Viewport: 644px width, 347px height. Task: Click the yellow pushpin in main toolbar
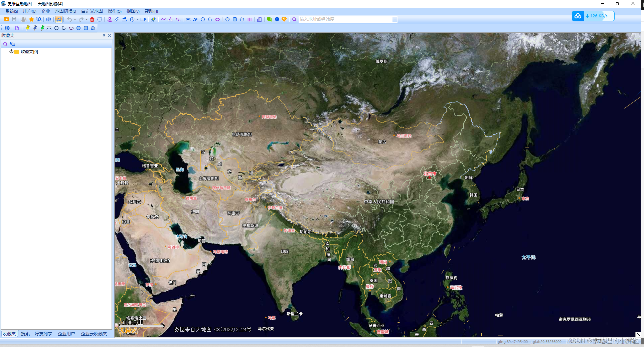pyautogui.click(x=153, y=19)
